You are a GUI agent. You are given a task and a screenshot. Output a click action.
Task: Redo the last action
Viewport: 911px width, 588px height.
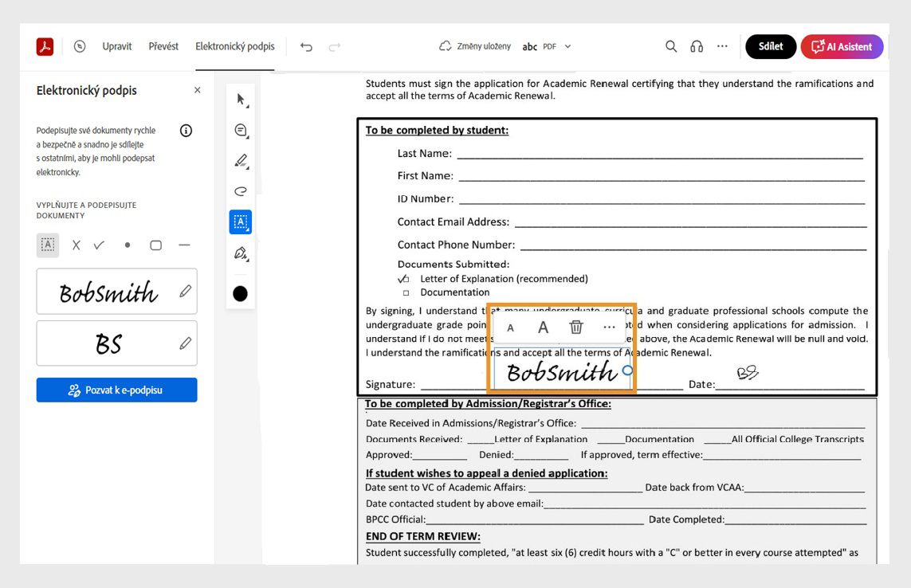335,47
